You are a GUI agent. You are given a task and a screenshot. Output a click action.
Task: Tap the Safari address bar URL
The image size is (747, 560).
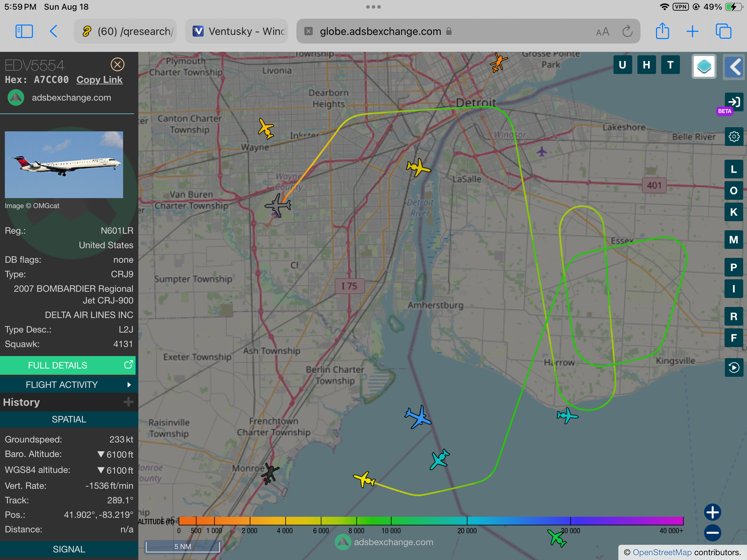click(380, 31)
